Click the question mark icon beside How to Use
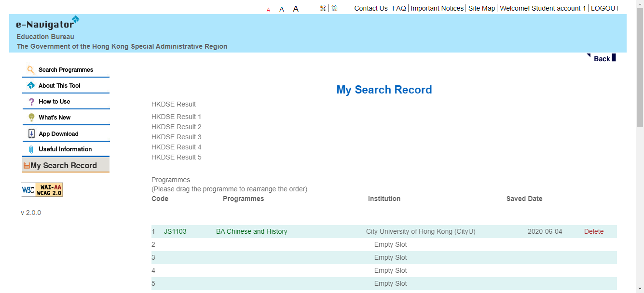This screenshot has width=644, height=293. [31, 102]
